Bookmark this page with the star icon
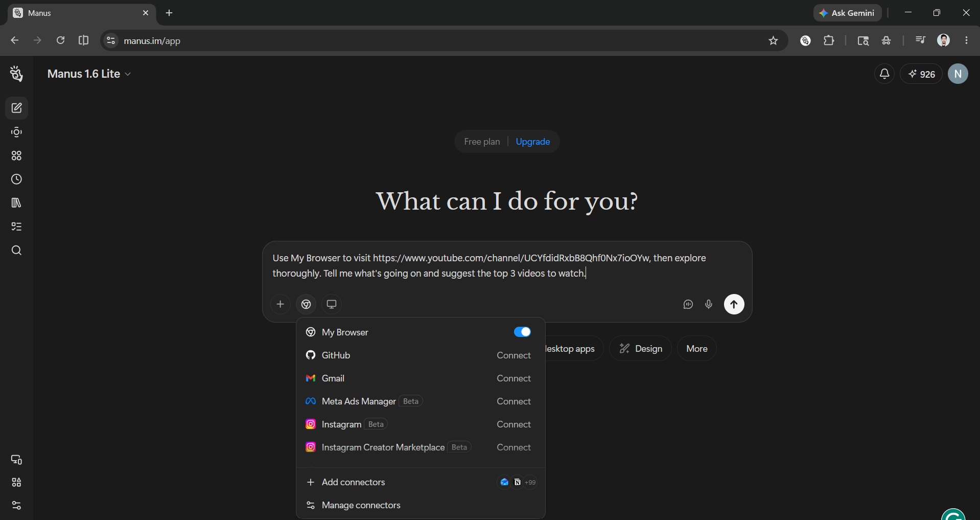This screenshot has height=520, width=980. (x=773, y=40)
